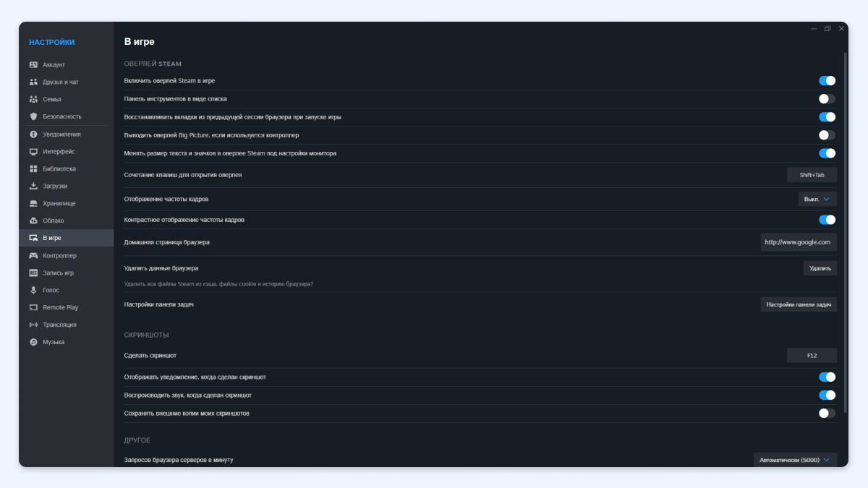
Task: Click the Облако cloud icon
Action: (x=33, y=221)
